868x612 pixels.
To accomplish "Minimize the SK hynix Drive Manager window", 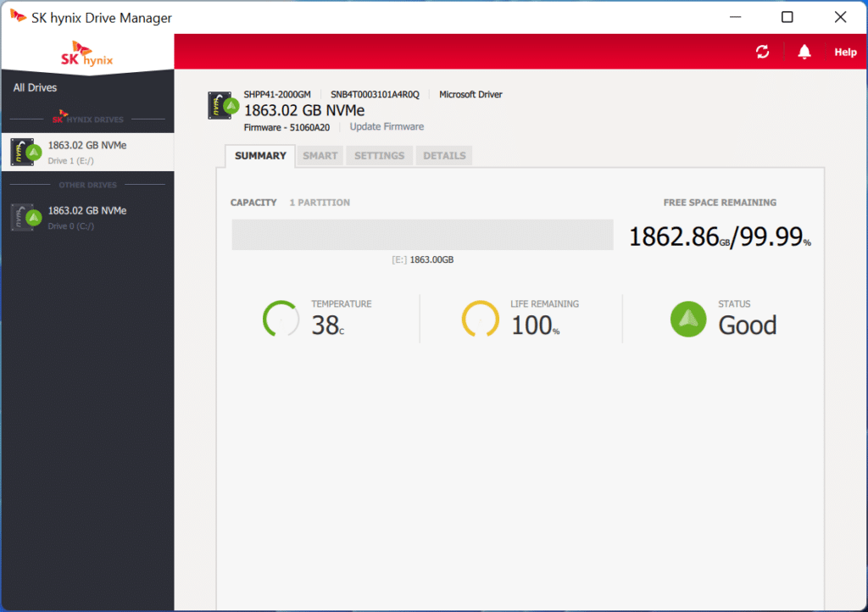I will (735, 17).
